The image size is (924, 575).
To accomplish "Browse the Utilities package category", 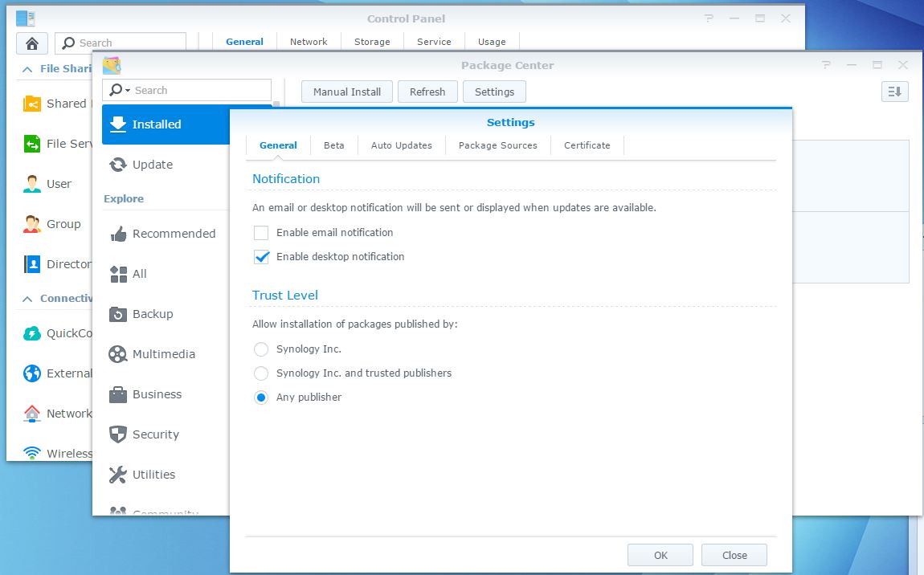I will (x=153, y=475).
